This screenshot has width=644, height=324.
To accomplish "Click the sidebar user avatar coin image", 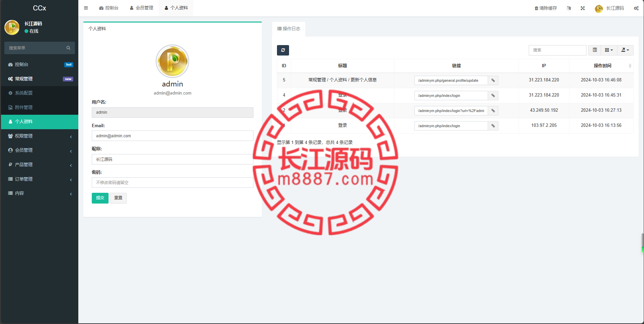I will tap(12, 27).
